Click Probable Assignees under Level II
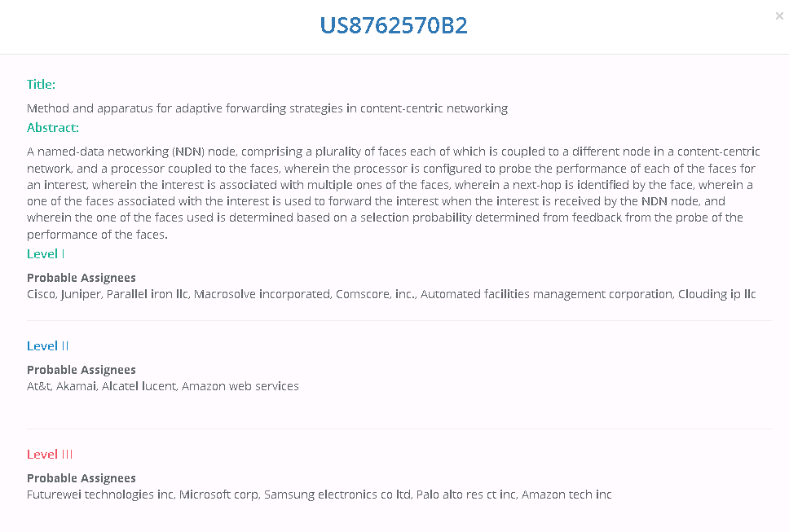The width and height of the screenshot is (789, 532). pos(81,370)
